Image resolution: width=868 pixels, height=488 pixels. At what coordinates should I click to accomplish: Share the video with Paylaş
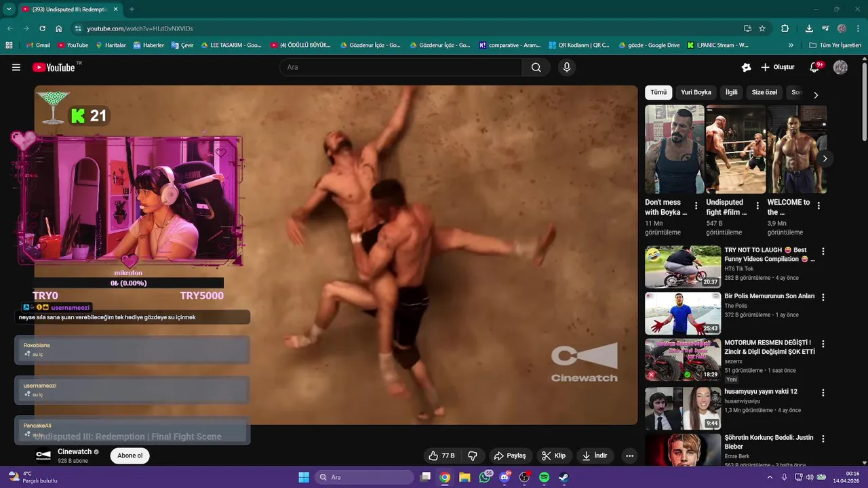510,455
